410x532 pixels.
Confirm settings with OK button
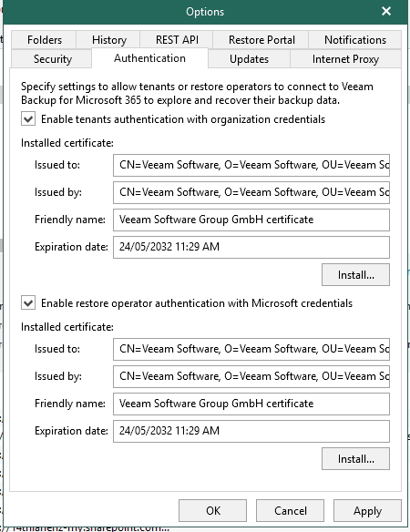[x=213, y=511]
